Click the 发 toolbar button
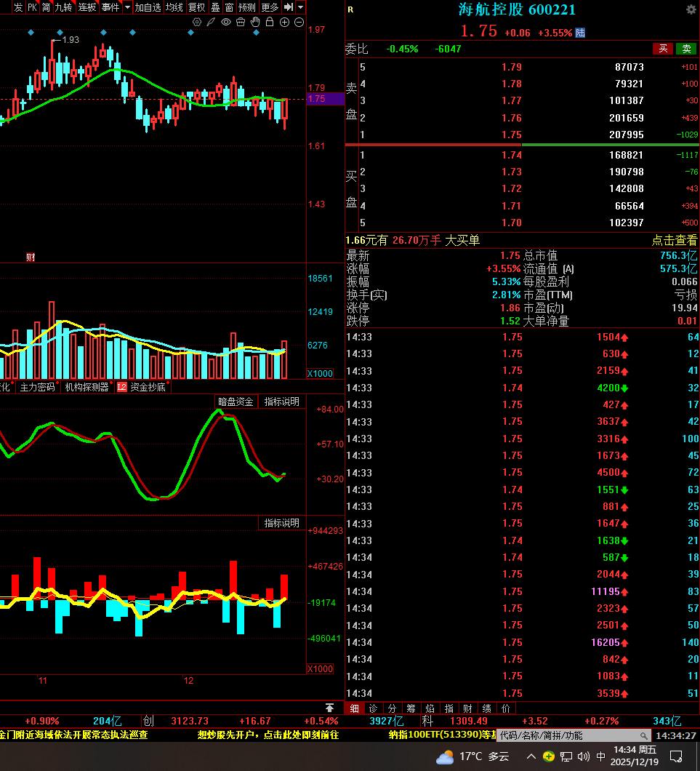 tap(18, 7)
